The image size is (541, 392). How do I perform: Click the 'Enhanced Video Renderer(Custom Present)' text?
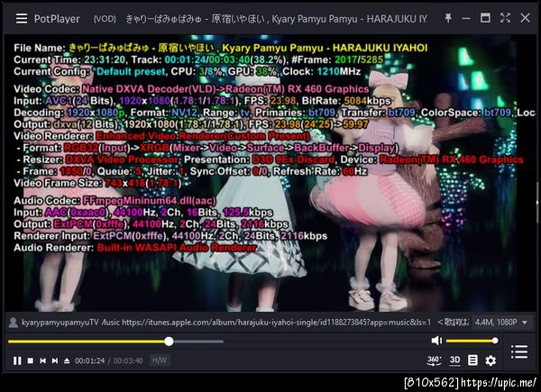tap(203, 136)
